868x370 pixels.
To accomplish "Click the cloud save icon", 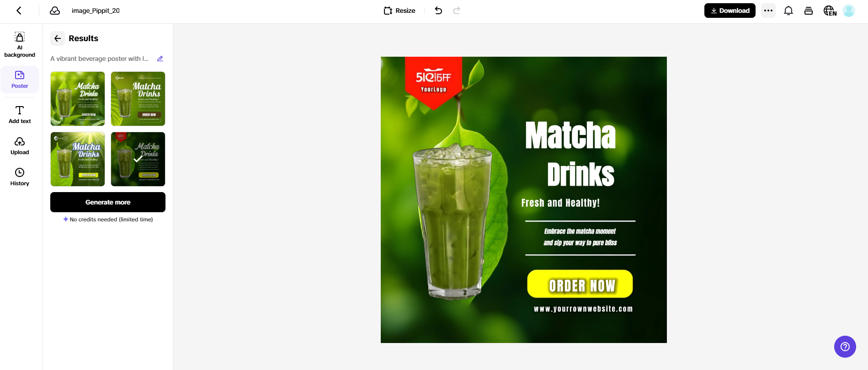I will point(55,11).
